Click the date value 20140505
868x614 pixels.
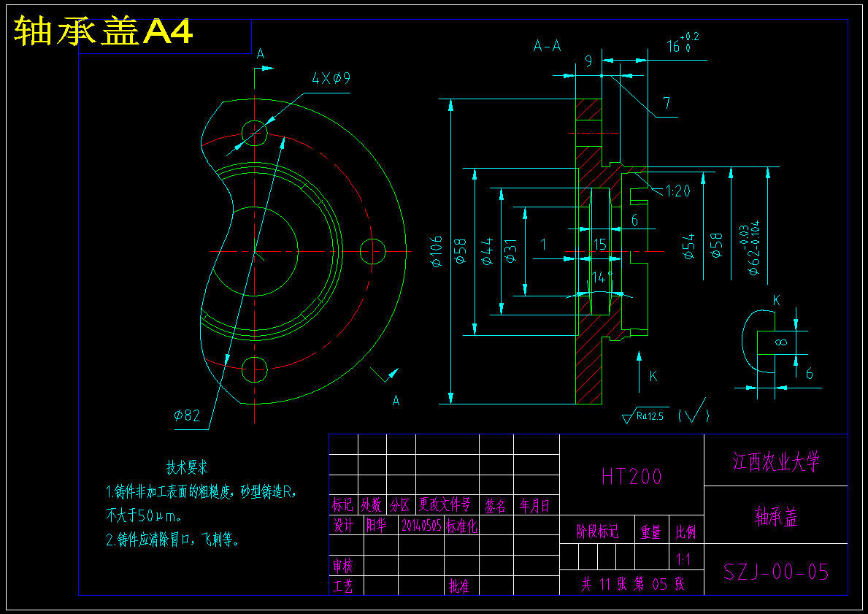click(421, 526)
